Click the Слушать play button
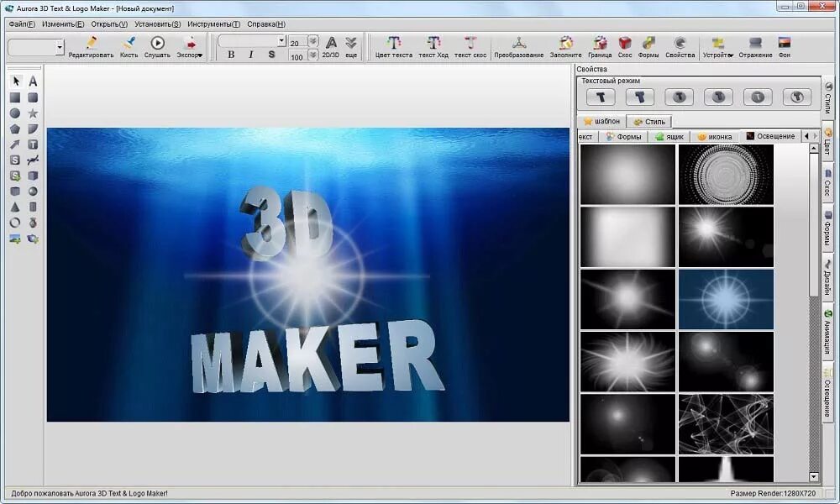 click(157, 46)
